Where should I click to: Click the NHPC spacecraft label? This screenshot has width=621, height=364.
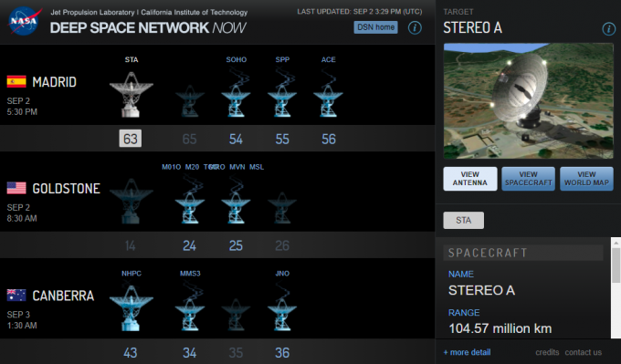pyautogui.click(x=132, y=274)
